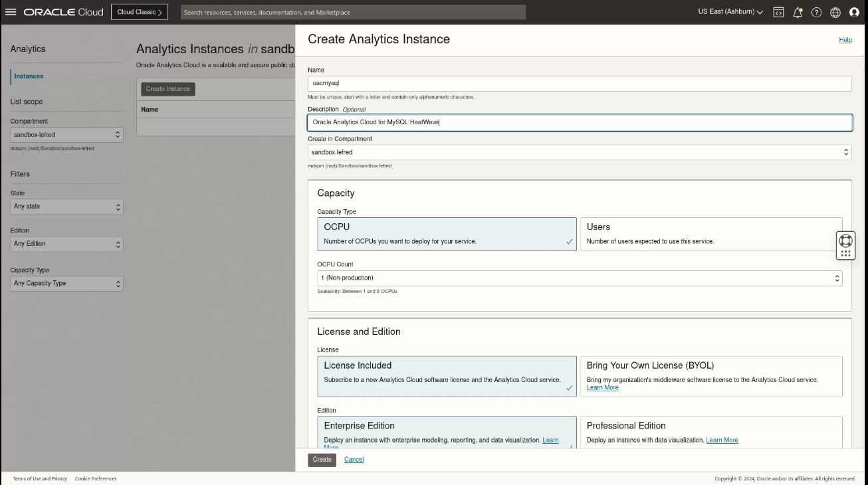Expand the OCPU Count dropdown
Image resolution: width=868 pixels, height=485 pixels.
580,278
